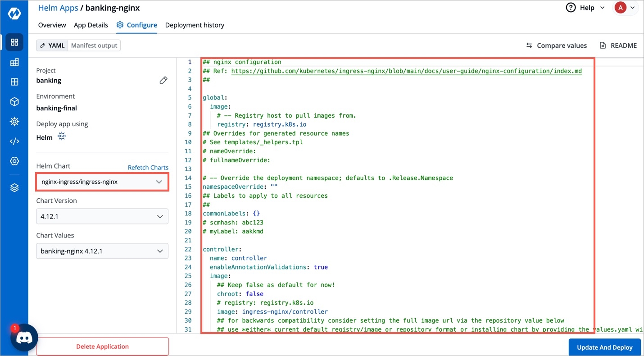Open the stacked layers sidebar icon
Image resolution: width=644 pixels, height=356 pixels.
[14, 188]
